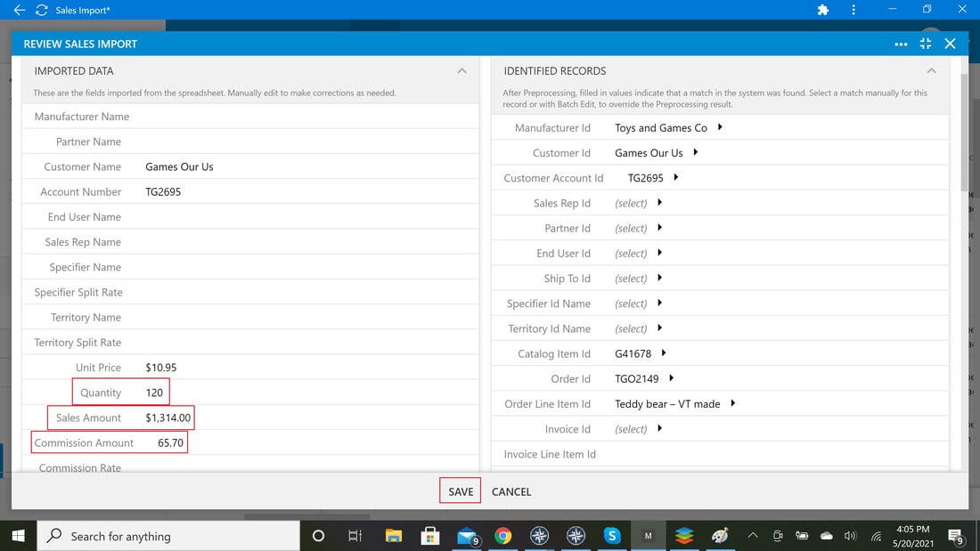Show hidden system tray icons

click(753, 535)
